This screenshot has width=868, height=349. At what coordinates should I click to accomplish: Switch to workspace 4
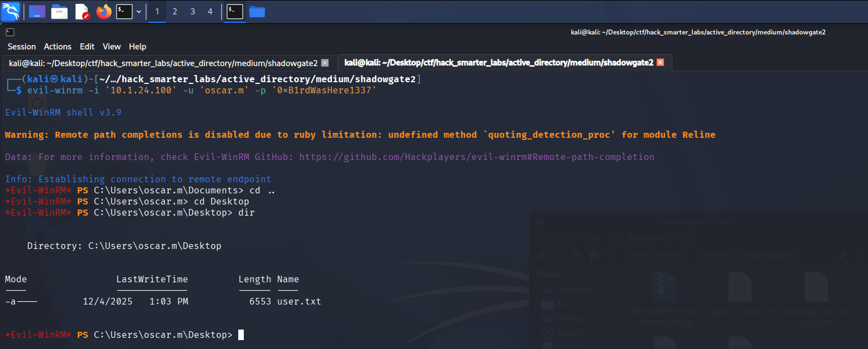(210, 12)
